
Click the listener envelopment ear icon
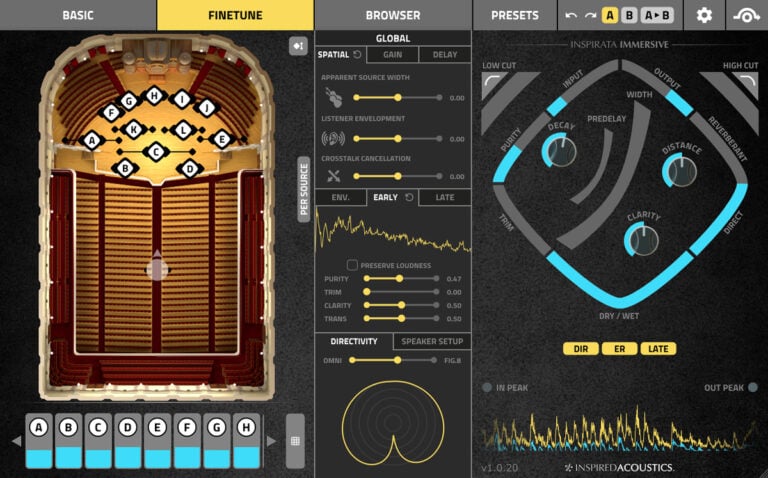(x=333, y=139)
